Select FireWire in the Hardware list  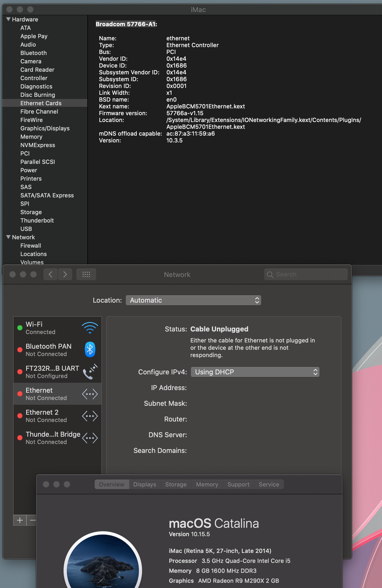[45, 120]
